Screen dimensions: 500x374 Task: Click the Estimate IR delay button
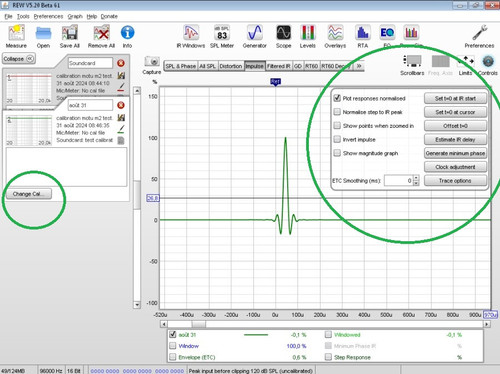[455, 139]
